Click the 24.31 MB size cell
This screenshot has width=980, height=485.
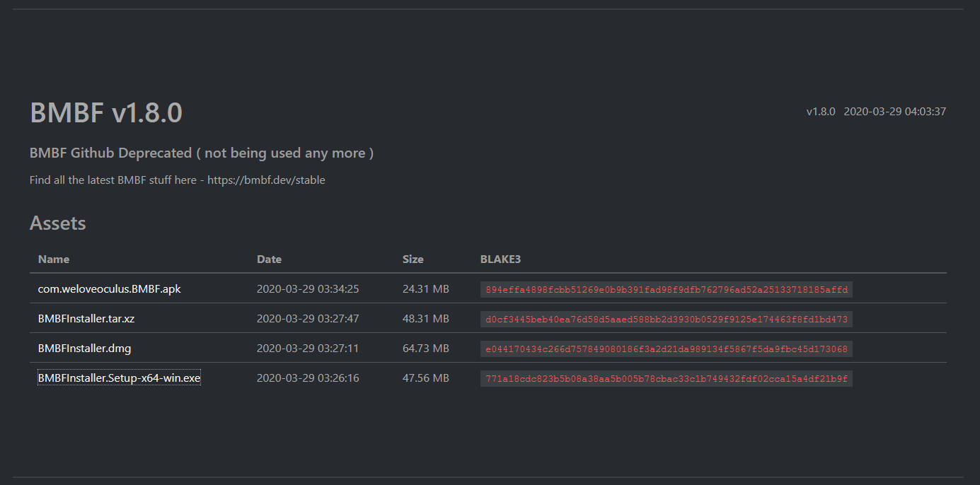pyautogui.click(x=426, y=288)
